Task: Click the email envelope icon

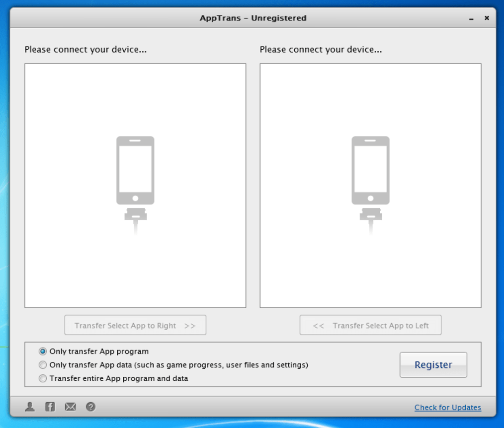Action: 71,407
